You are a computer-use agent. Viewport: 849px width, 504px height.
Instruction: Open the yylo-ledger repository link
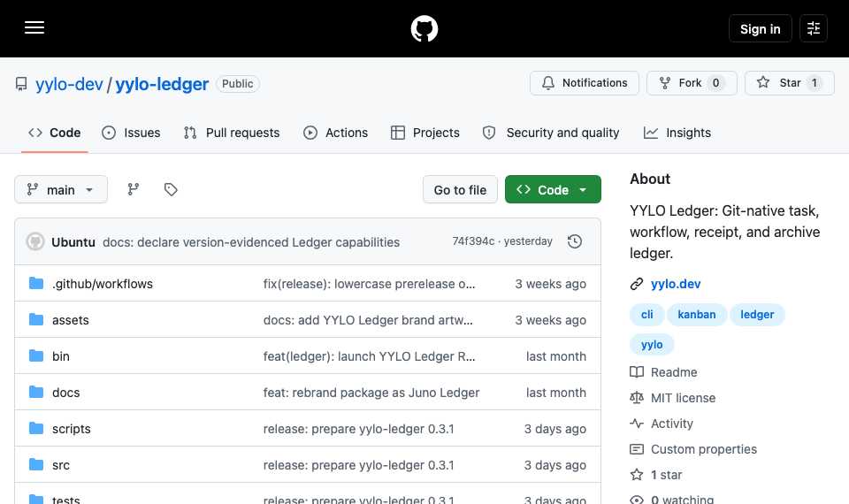162,84
